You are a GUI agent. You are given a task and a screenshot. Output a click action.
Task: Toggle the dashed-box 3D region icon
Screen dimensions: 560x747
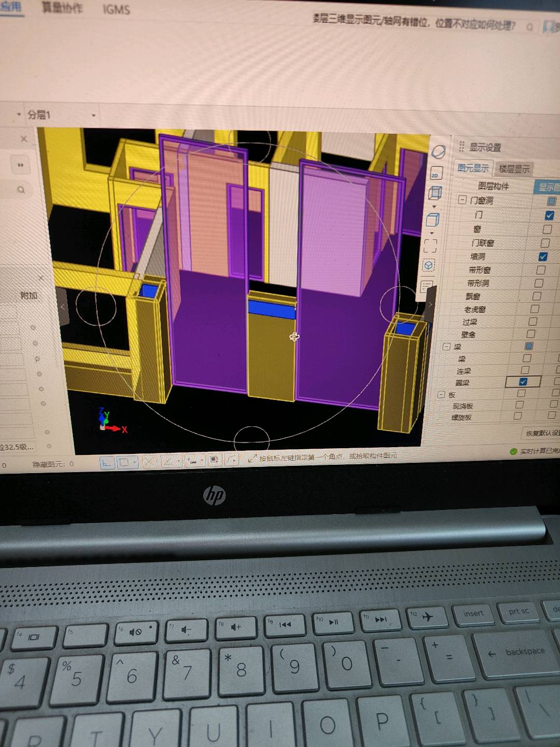click(x=429, y=266)
